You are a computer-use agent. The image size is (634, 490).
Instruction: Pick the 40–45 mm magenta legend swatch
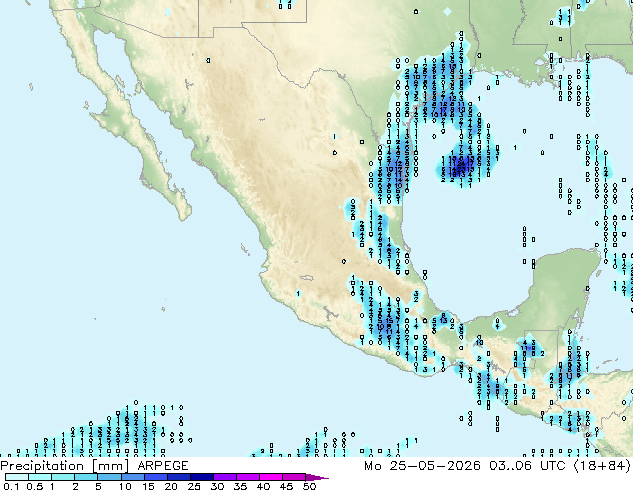[x=271, y=477]
